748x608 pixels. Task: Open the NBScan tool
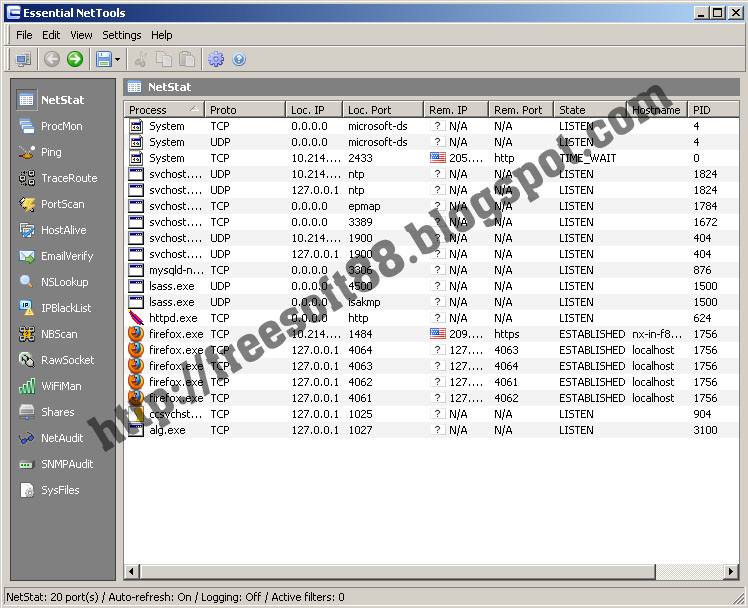48,334
